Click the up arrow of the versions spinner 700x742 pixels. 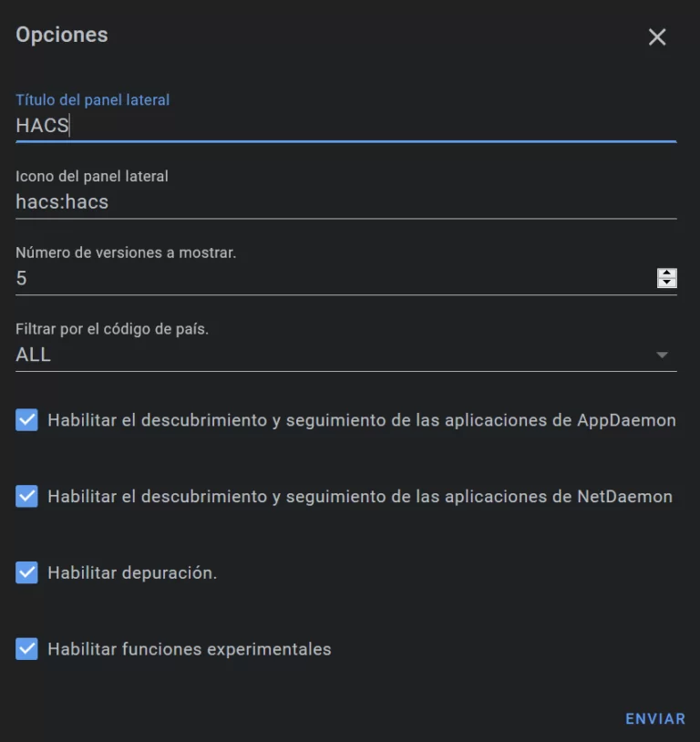667,273
